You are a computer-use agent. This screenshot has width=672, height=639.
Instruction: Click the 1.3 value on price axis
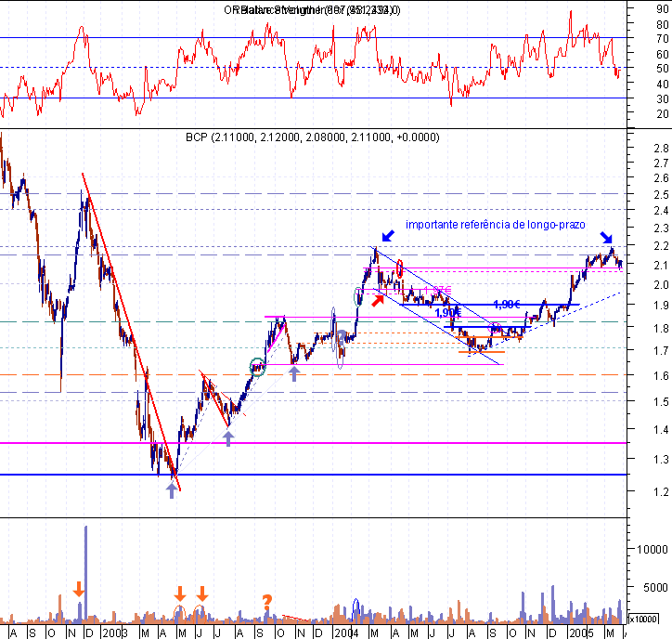661,460
